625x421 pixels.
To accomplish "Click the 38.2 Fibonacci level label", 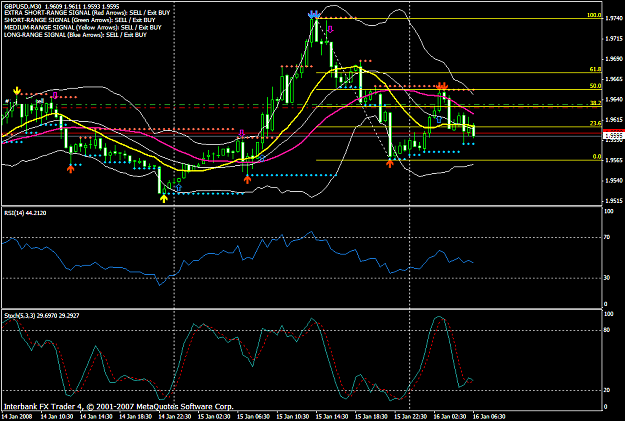I will point(596,103).
